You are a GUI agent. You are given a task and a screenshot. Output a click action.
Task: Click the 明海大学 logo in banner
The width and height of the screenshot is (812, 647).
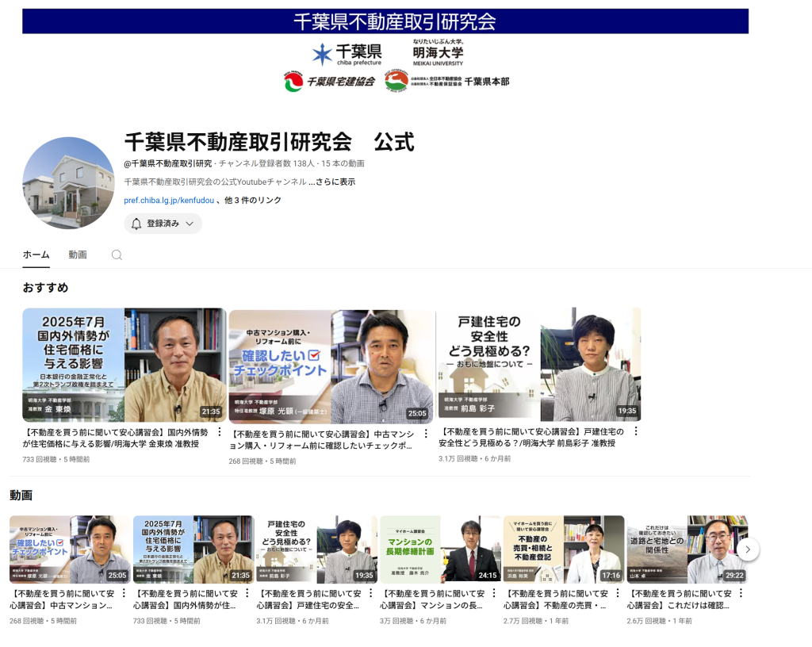[x=438, y=52]
